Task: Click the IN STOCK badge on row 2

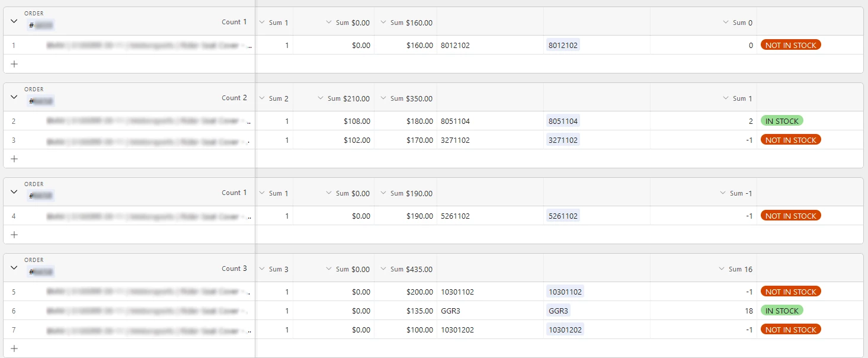Action: coord(781,121)
